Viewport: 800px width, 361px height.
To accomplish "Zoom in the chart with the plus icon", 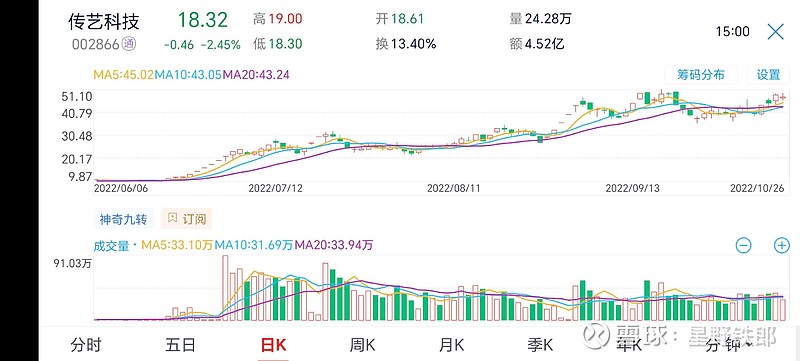I will pos(782,245).
